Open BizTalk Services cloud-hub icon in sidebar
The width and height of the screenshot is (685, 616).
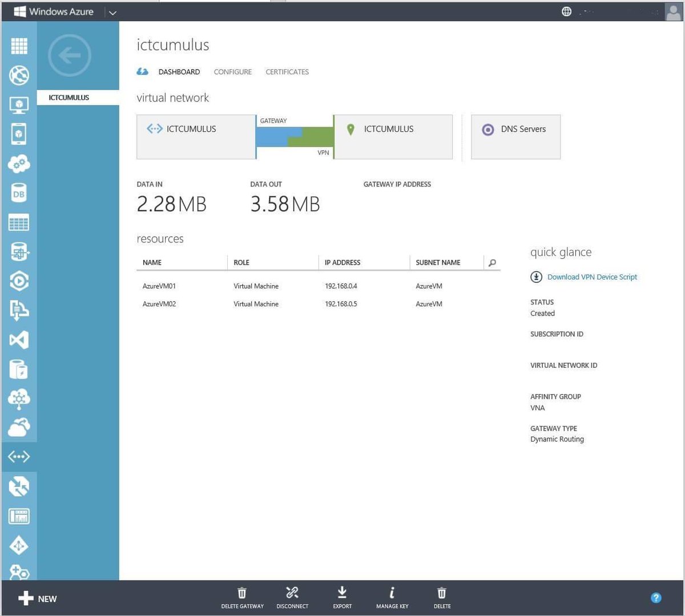pos(19,399)
